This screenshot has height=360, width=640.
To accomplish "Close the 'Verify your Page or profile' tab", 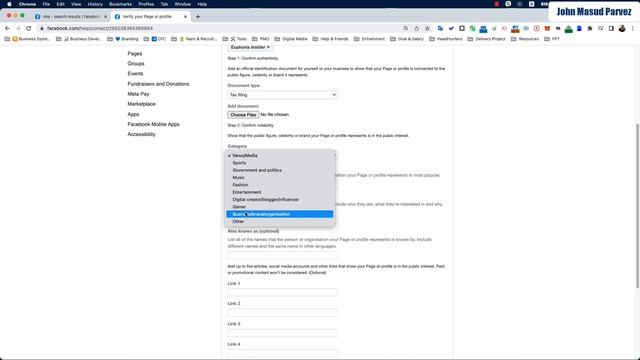I will point(185,17).
